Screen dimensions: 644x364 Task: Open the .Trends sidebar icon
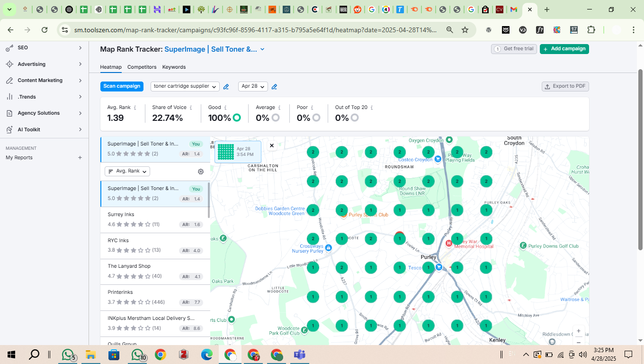click(7, 97)
